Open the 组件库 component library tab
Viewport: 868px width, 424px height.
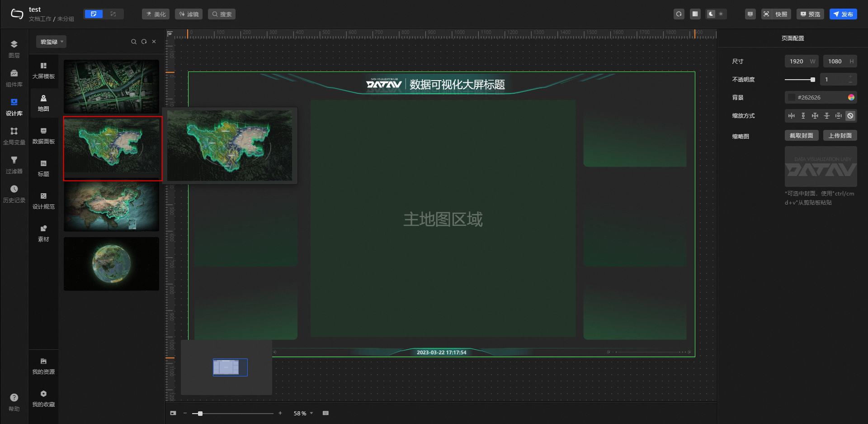click(x=14, y=78)
